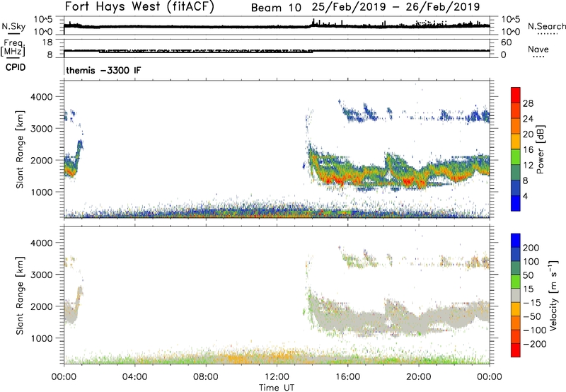Click the 'Power [dB]' colorbar title
Screen dimensions: 566x392
(540, 149)
